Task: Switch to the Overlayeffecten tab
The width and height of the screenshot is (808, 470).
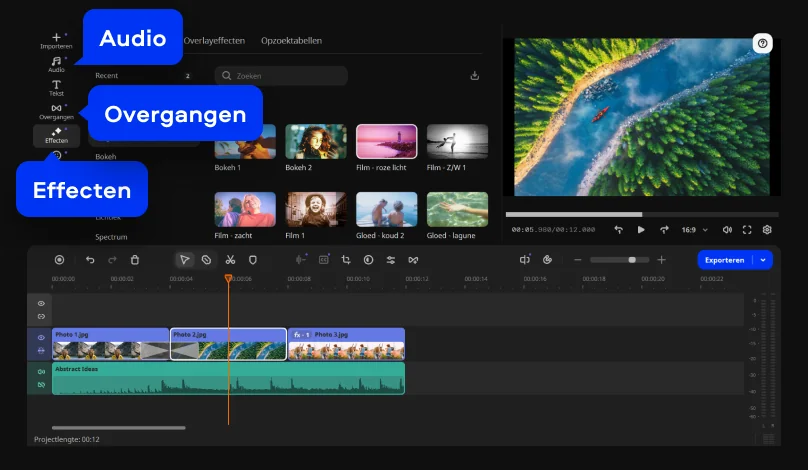Action: pyautogui.click(x=212, y=41)
